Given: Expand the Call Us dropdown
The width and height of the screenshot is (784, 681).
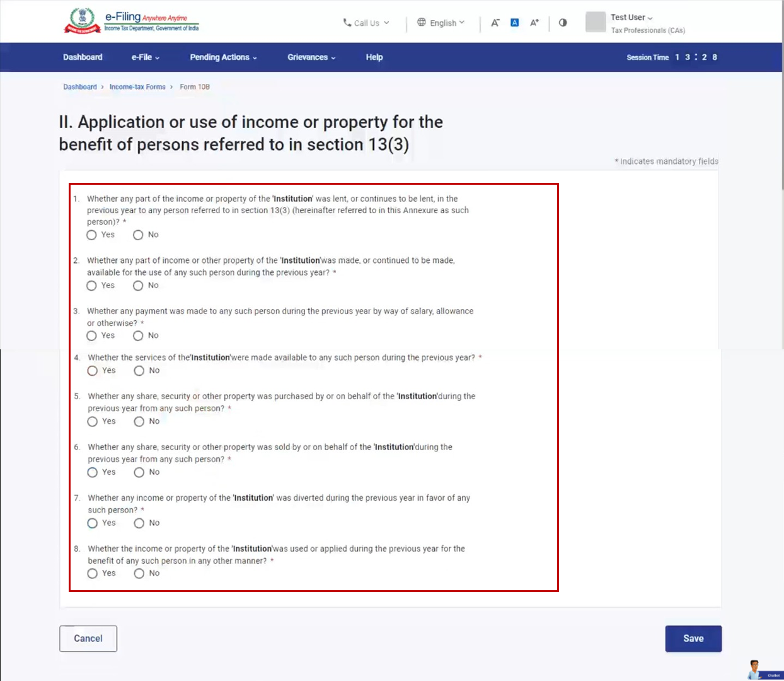Looking at the screenshot, I should (x=366, y=23).
